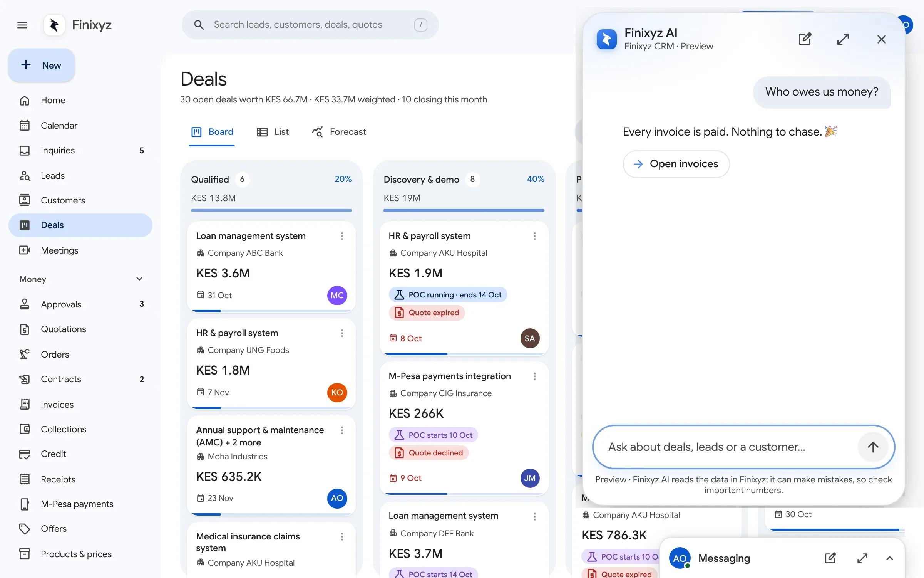Open M-Pesa payments in the sidebar
This screenshot has width=924, height=578.
pos(80,504)
